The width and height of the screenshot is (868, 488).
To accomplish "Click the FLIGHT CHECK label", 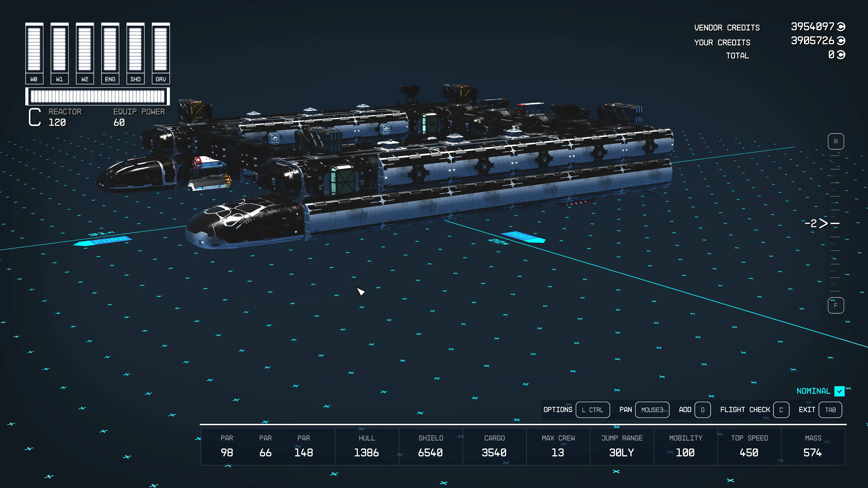I will tap(745, 410).
